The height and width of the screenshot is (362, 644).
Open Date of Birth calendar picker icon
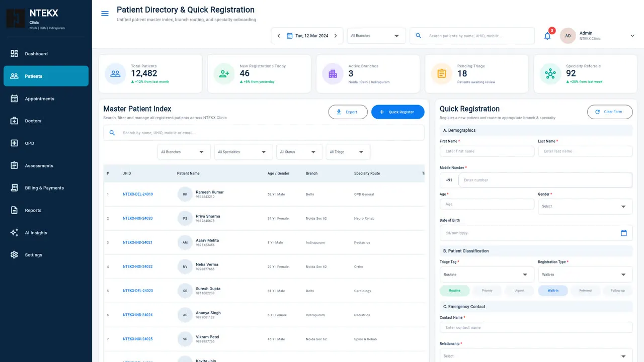(624, 233)
